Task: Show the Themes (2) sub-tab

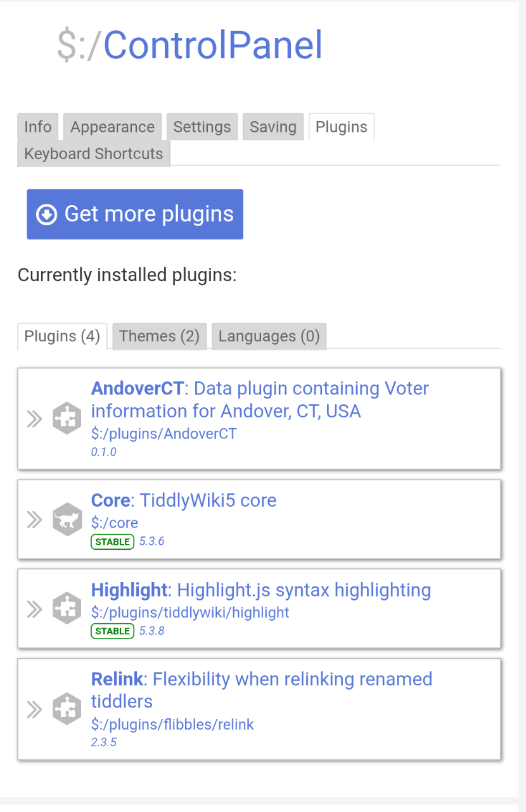Action: 160,336
